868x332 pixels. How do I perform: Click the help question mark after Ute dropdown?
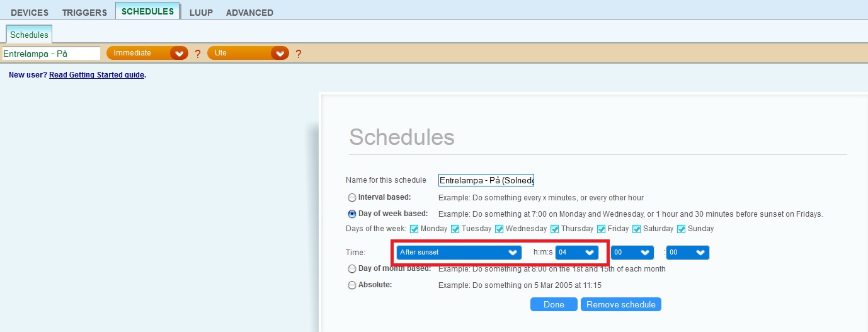click(298, 54)
